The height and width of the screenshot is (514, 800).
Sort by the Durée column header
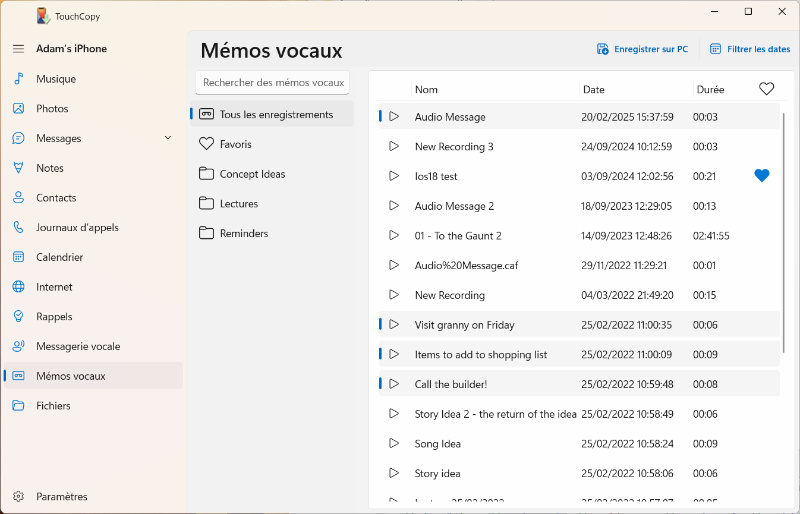point(710,90)
